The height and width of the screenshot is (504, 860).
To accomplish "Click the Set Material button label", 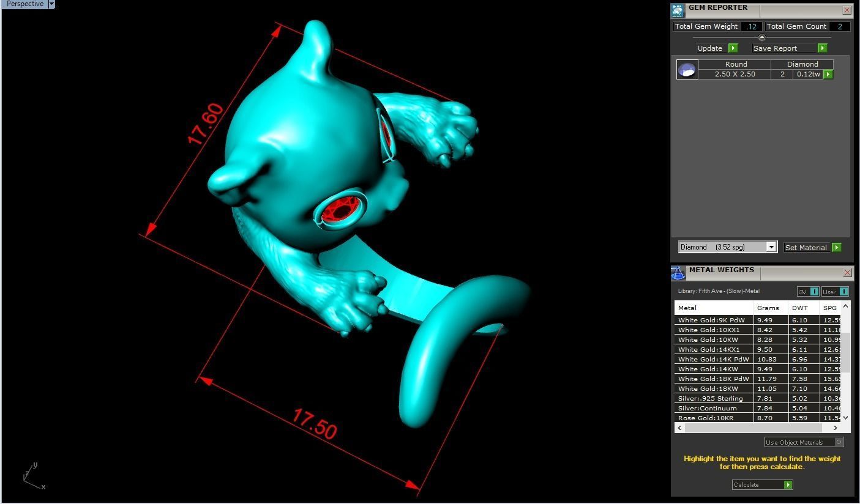I will (806, 248).
